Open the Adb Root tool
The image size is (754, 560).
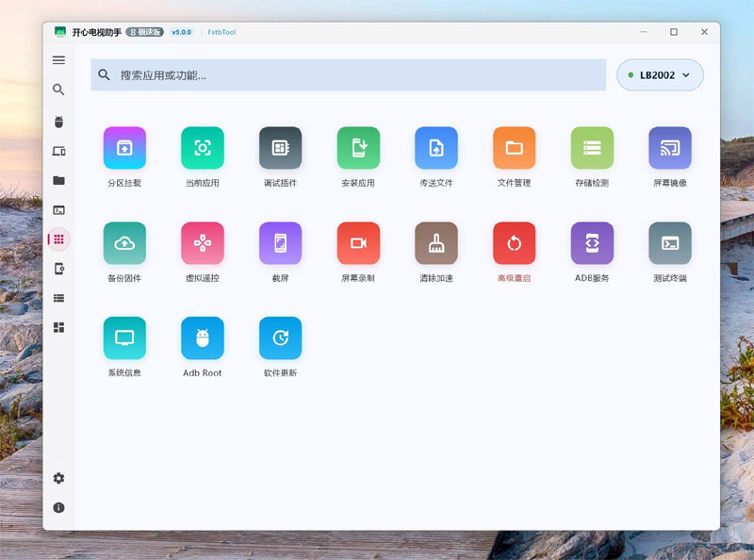click(203, 338)
